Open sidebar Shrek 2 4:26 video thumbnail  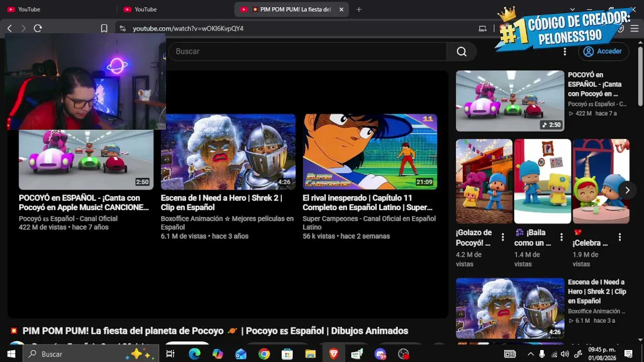510,308
